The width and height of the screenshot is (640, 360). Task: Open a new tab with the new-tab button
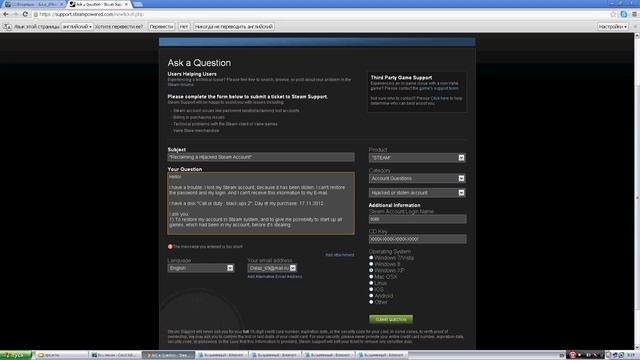click(x=138, y=4)
